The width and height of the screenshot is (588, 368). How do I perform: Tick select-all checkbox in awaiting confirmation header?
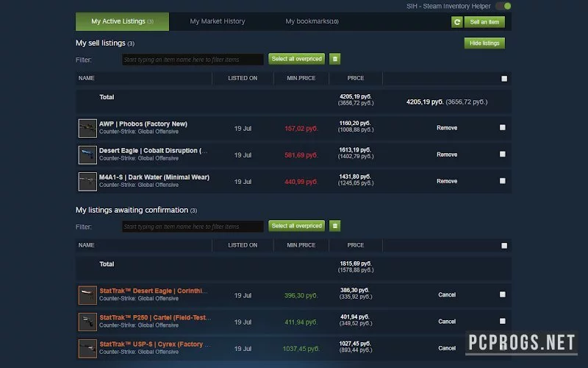tap(504, 246)
